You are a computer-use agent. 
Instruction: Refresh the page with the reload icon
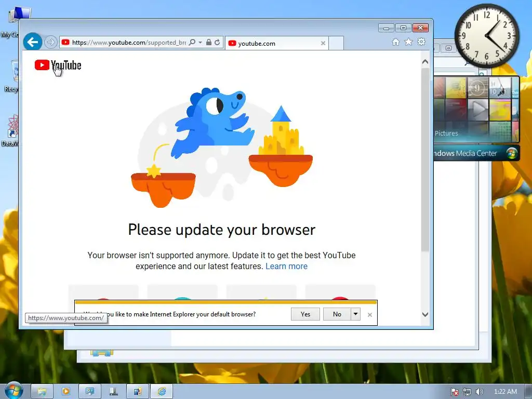point(217,43)
